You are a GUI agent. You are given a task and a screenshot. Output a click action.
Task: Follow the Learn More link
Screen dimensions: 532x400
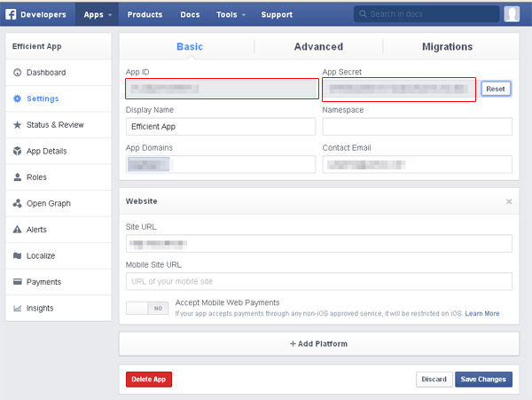482,313
